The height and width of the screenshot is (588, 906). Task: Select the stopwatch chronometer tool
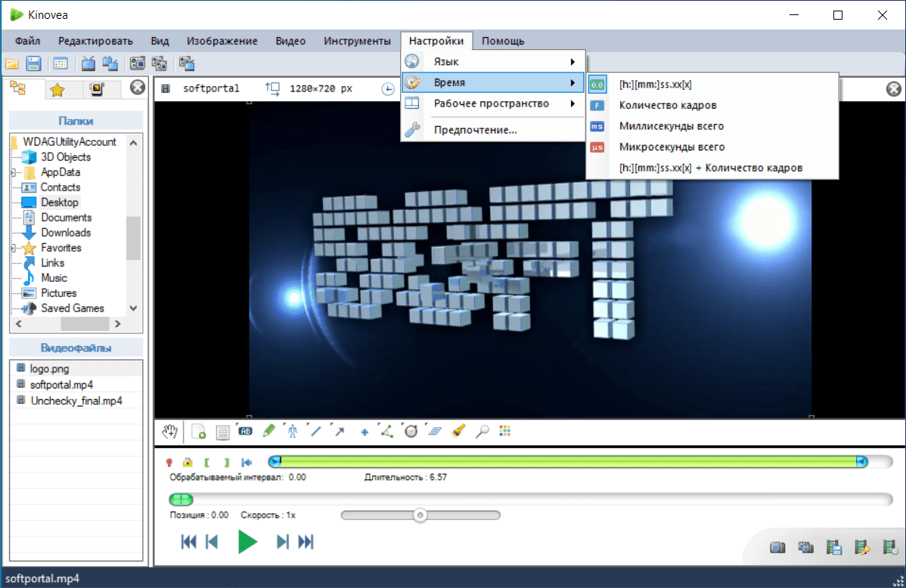point(411,431)
